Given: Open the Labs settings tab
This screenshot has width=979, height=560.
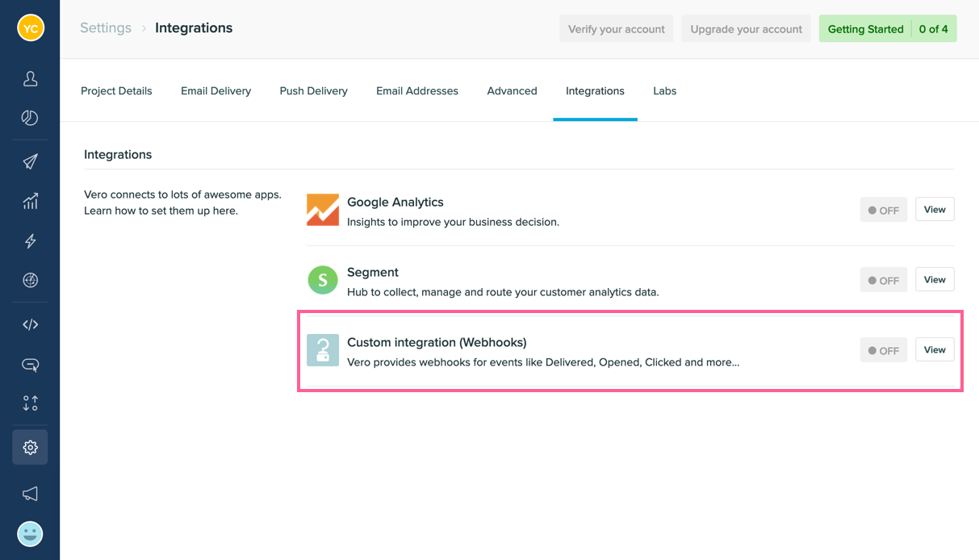Looking at the screenshot, I should [664, 90].
